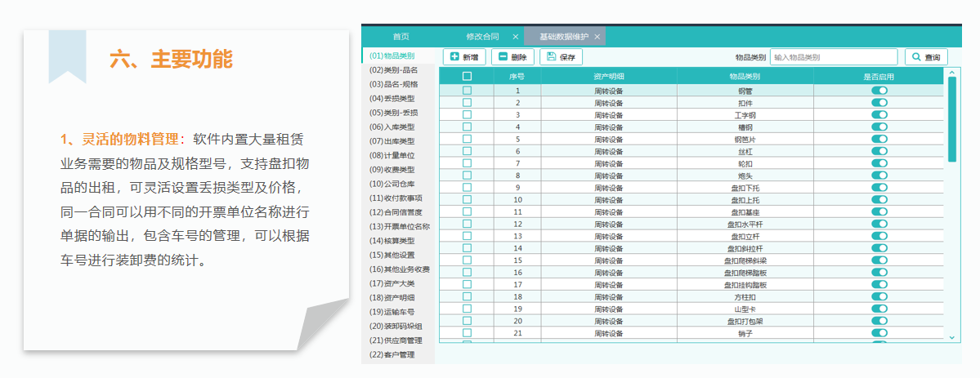Viewport: 980px width, 378px height.
Task: Open (05)类别-丢损 in the sidebar
Action: coord(394,113)
